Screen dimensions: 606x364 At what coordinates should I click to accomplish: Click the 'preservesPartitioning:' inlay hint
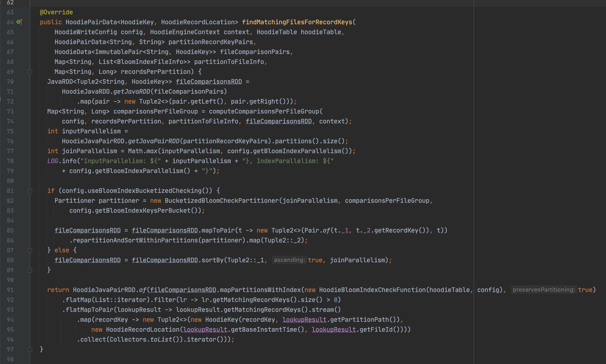click(x=544, y=290)
